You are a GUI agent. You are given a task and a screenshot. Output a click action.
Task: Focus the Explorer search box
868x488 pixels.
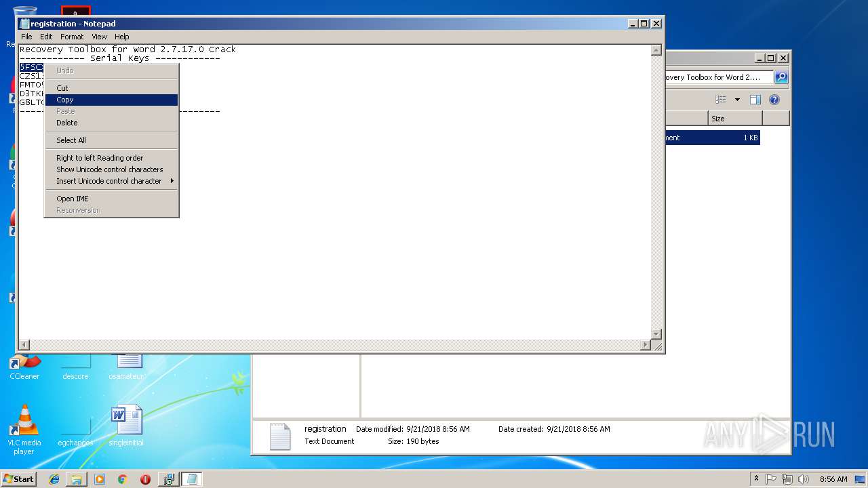tap(717, 77)
